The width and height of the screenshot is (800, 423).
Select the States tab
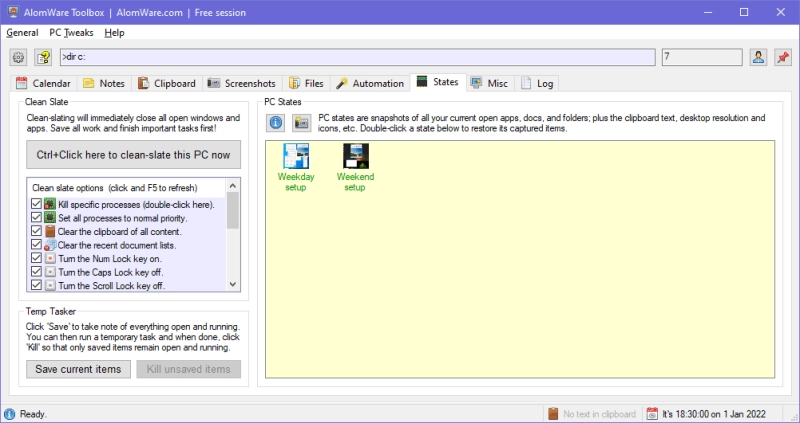[438, 82]
